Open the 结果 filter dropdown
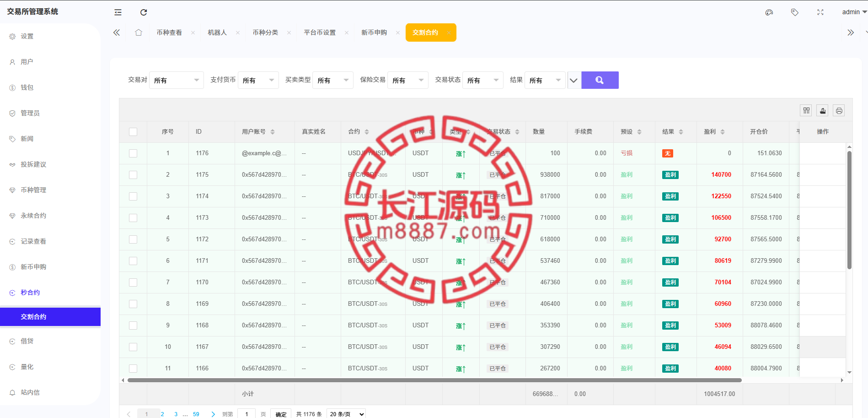The height and width of the screenshot is (418, 868). click(545, 80)
